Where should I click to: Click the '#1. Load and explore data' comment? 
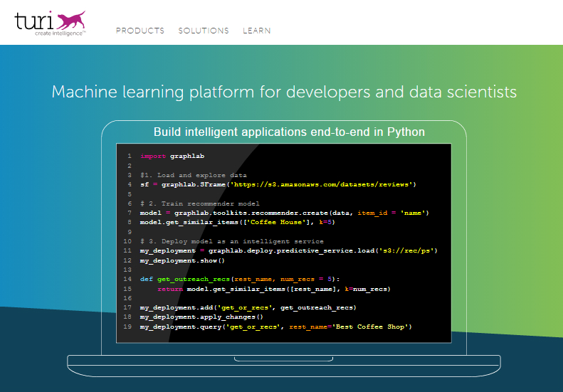tap(193, 175)
